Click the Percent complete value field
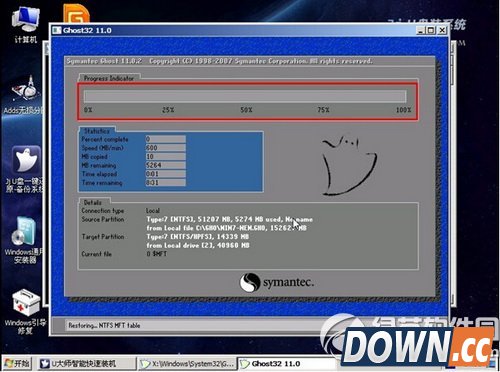The height and width of the screenshot is (372, 500). [x=165, y=139]
